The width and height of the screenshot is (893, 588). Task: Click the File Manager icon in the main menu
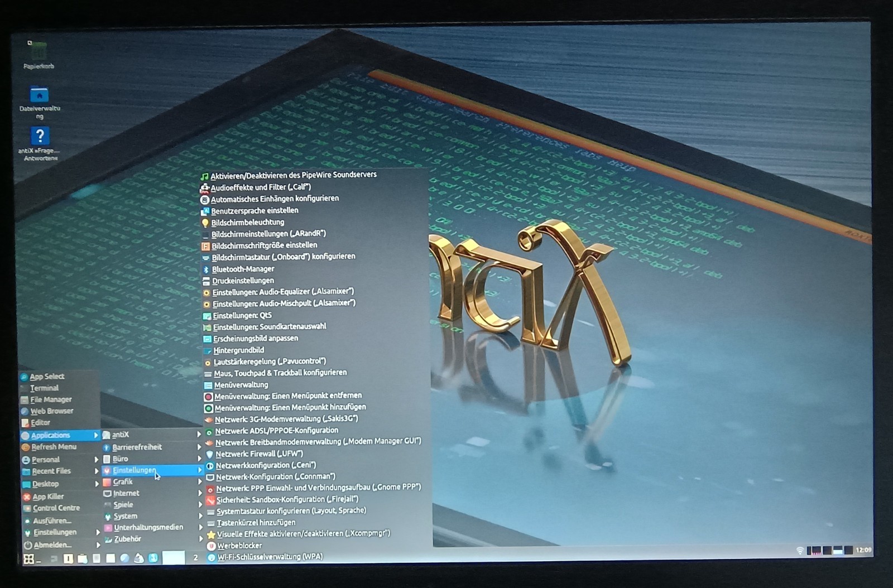pyautogui.click(x=24, y=400)
